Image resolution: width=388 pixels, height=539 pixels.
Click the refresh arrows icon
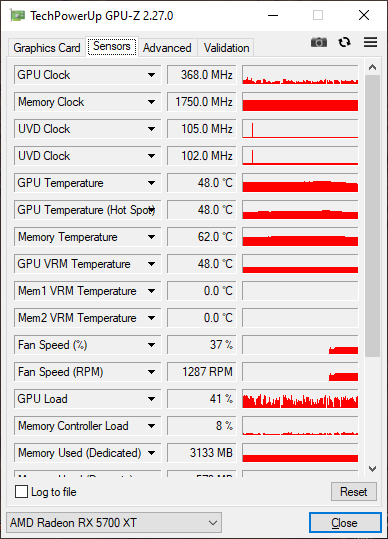[x=344, y=42]
